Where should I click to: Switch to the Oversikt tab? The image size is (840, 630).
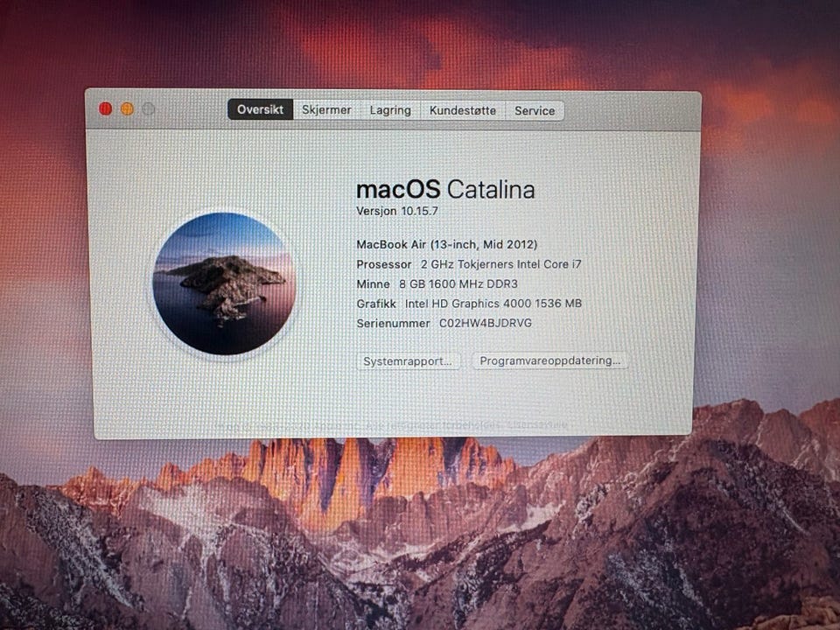coord(261,109)
